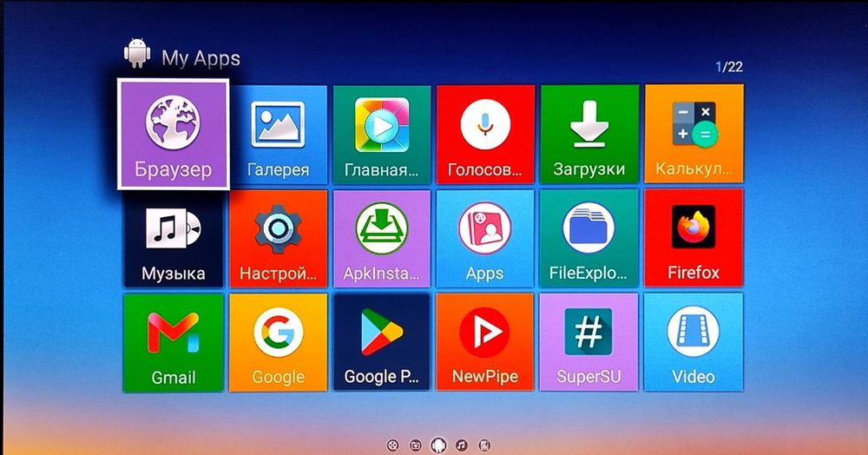Image resolution: width=868 pixels, height=455 pixels.
Task: Launch the Калькул calculator app
Action: coord(694,134)
